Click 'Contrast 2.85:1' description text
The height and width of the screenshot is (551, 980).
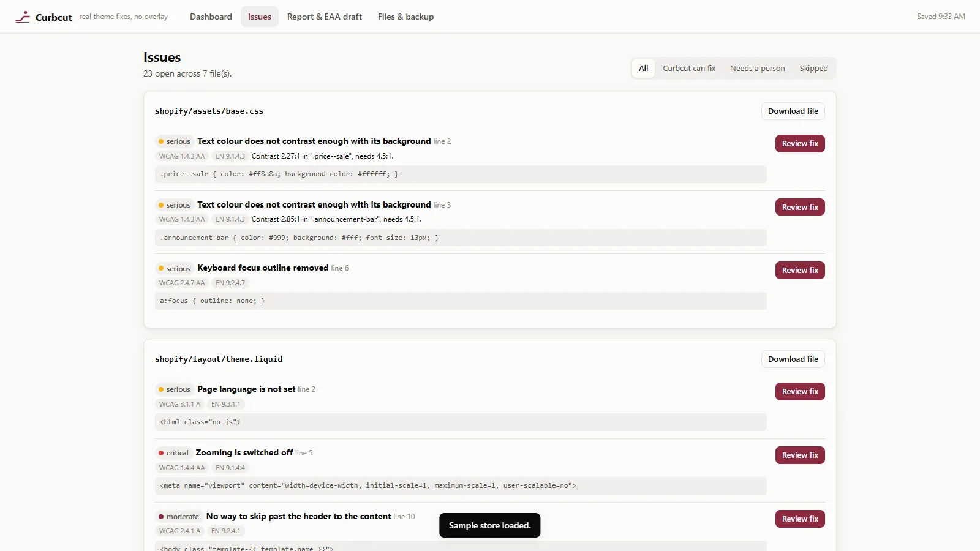point(336,219)
